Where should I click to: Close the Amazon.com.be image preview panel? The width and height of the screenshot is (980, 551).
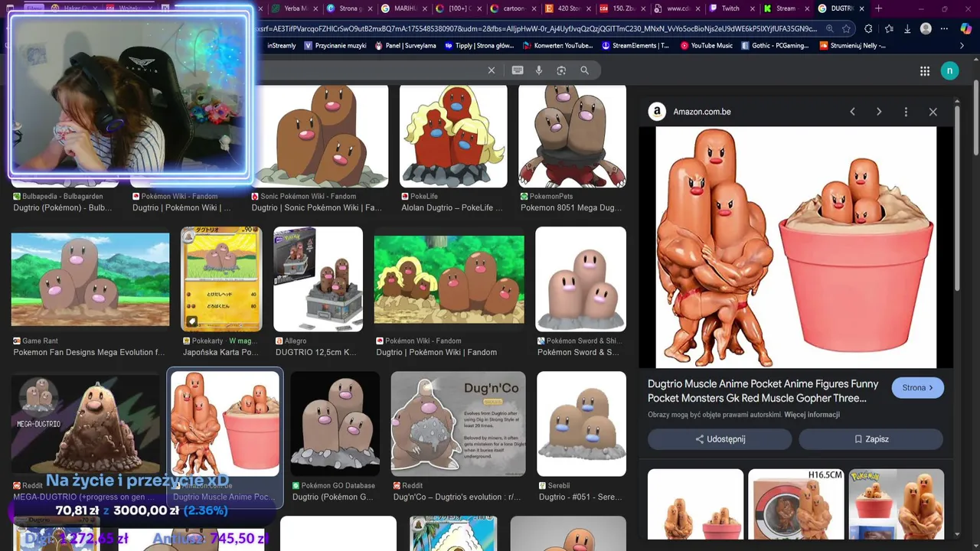click(x=933, y=112)
